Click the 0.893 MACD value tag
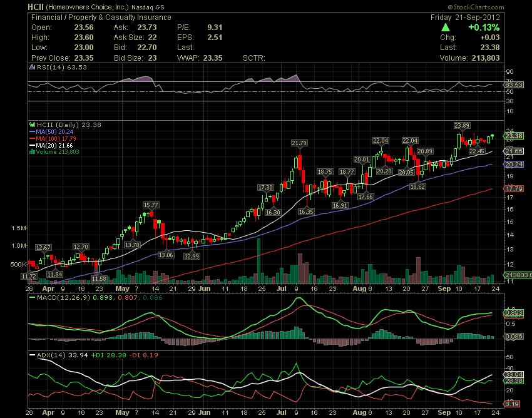The image size is (532, 418). [514, 313]
